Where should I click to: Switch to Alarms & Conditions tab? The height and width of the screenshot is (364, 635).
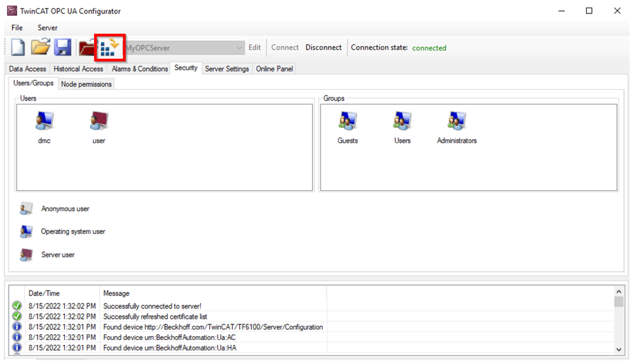140,69
